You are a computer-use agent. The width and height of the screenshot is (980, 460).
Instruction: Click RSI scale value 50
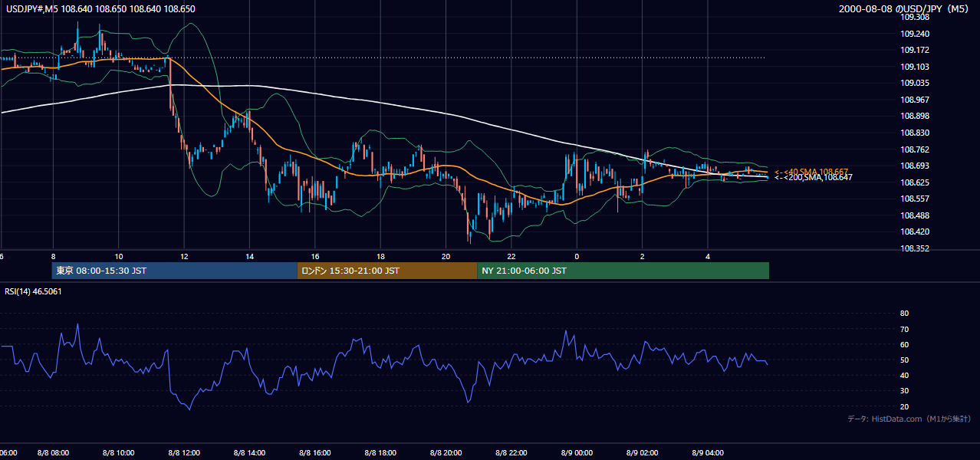(x=904, y=360)
